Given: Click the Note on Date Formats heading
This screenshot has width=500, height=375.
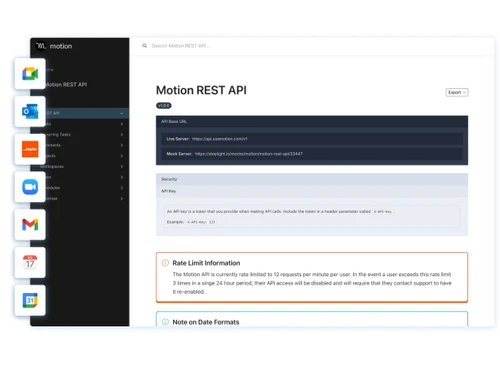Looking at the screenshot, I should click(206, 322).
